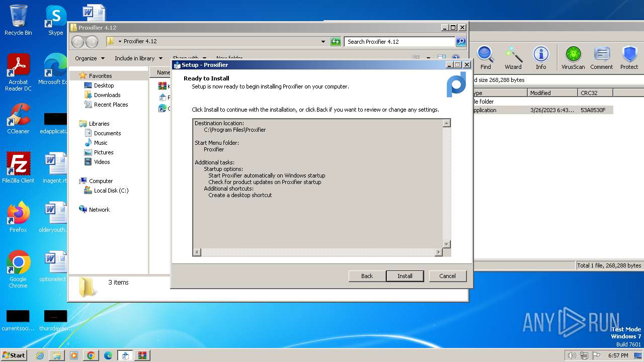Click the Proxifier 4.12 address breadcrumb
The height and width of the screenshot is (362, 644).
click(x=140, y=42)
